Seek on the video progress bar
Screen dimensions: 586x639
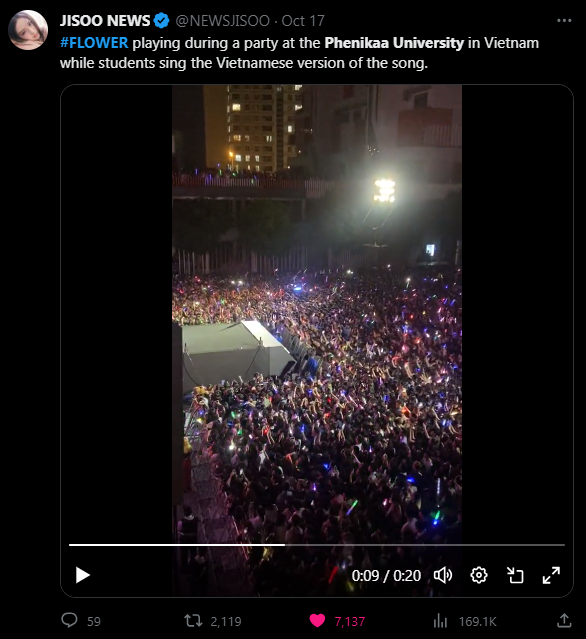tap(317, 544)
